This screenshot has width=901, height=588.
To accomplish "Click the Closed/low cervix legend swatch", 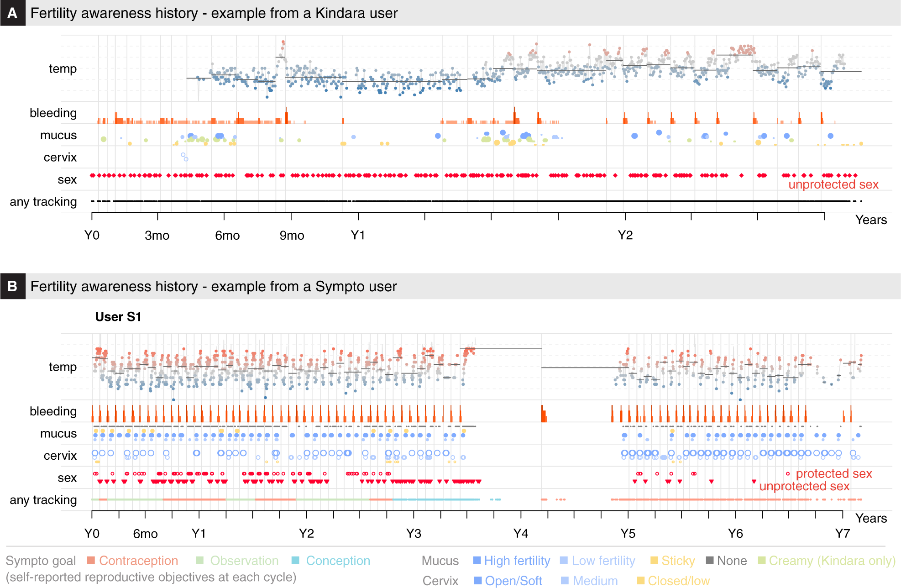I will [x=640, y=580].
